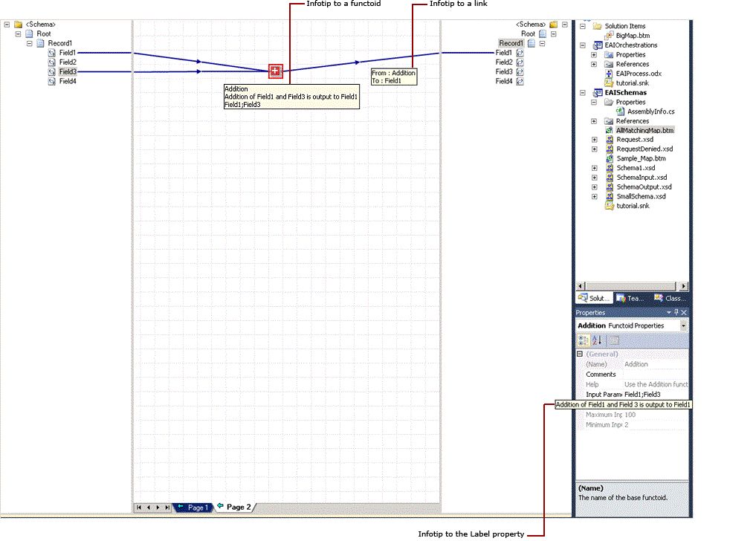The image size is (756, 541).
Task: Click the tutorial.snk key icon under EAISchemas
Action: [x=610, y=206]
